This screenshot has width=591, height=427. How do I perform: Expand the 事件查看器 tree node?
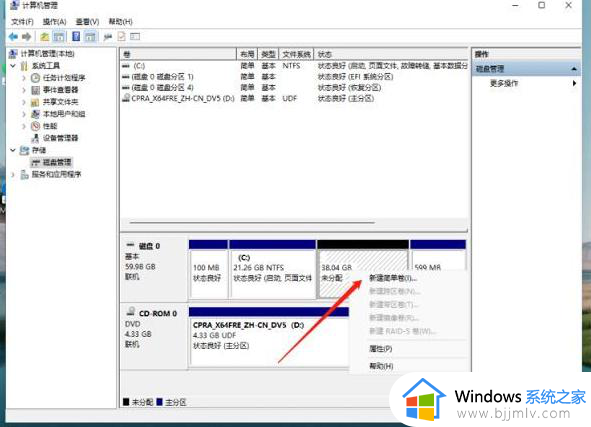coord(24,90)
